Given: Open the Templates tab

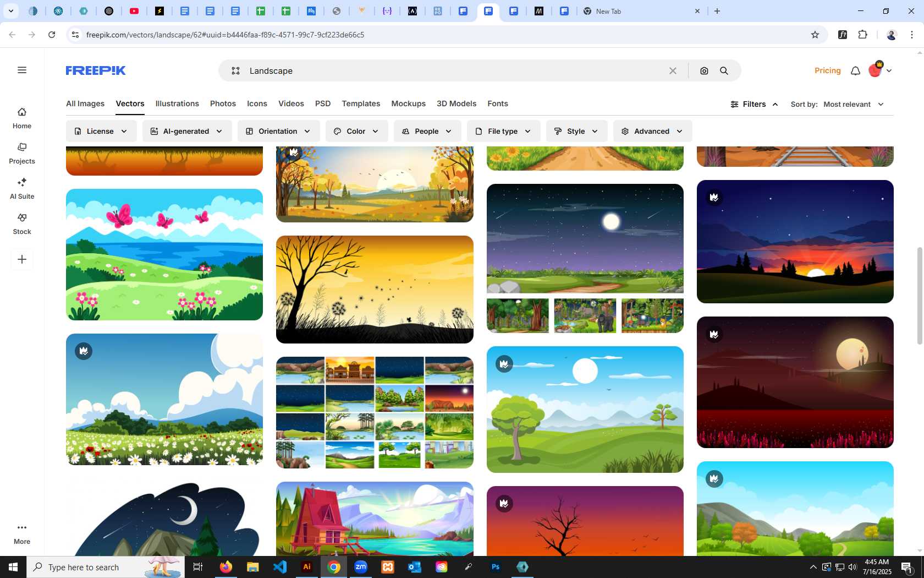Looking at the screenshot, I should (x=361, y=103).
